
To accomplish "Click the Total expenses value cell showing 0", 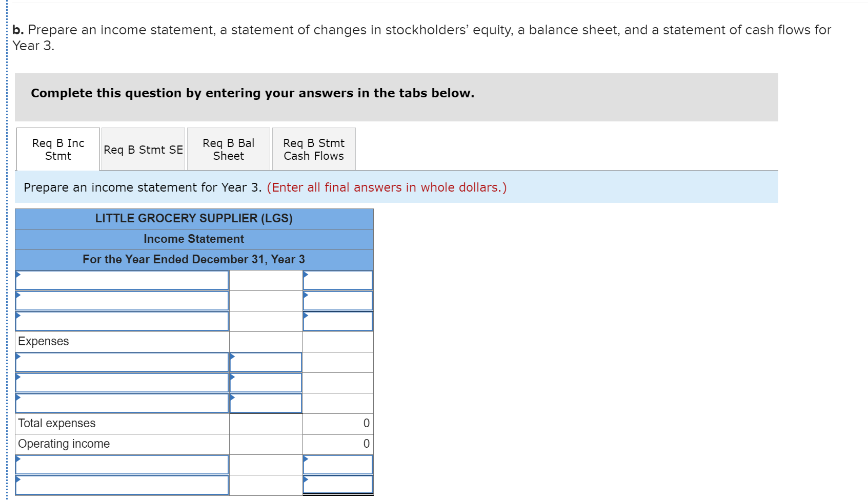I will (337, 423).
